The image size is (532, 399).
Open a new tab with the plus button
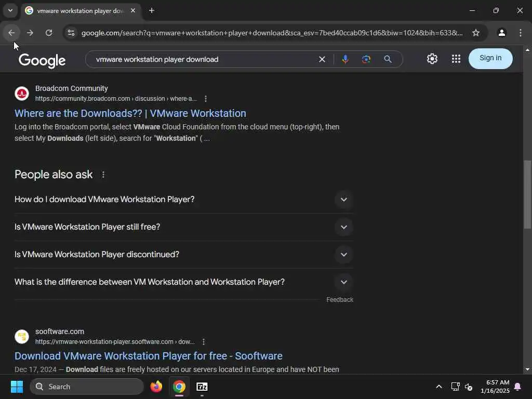coord(152,10)
